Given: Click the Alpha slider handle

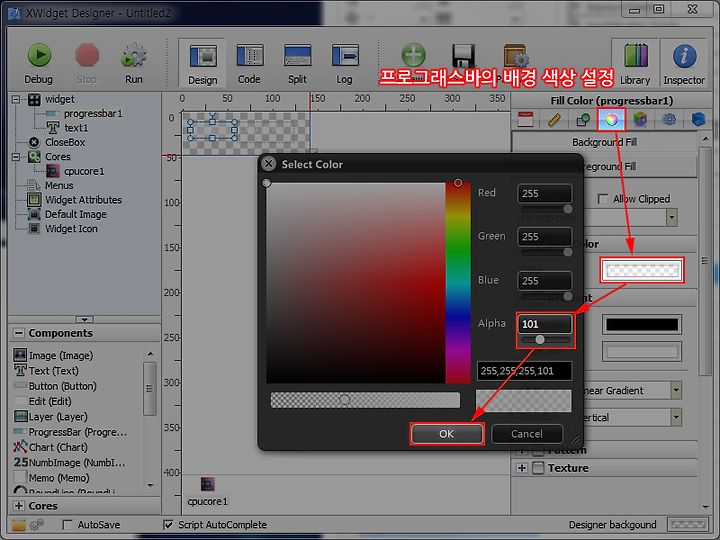Looking at the screenshot, I should [540, 339].
